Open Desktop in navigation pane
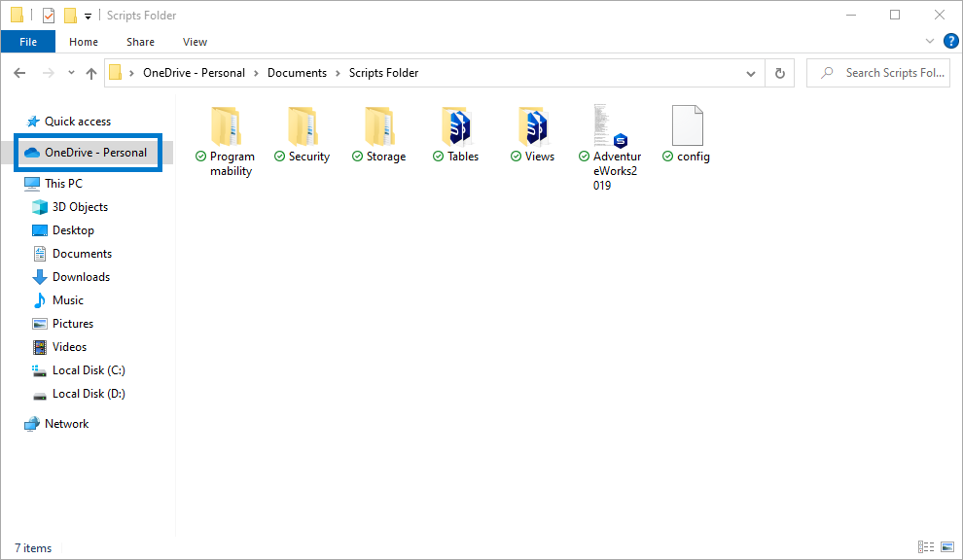963x560 pixels. click(73, 230)
